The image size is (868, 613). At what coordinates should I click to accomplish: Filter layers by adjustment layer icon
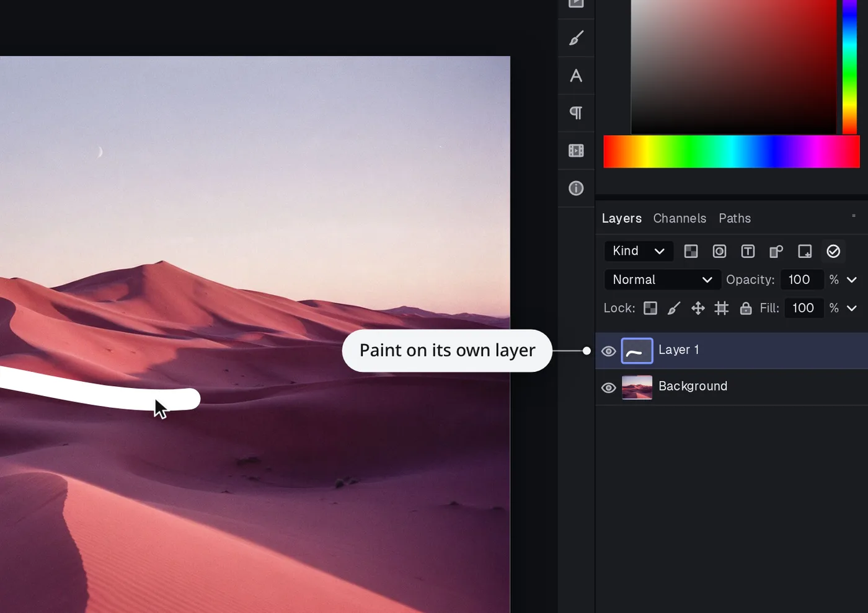click(x=719, y=251)
